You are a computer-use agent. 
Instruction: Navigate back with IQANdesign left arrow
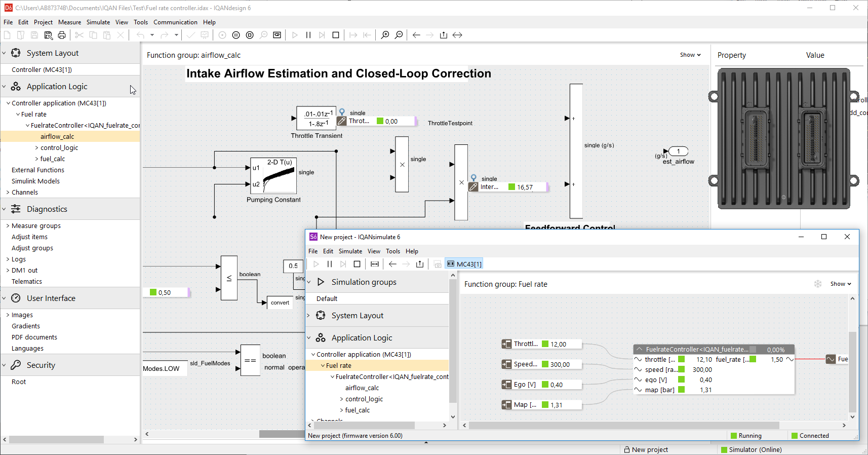pyautogui.click(x=416, y=35)
